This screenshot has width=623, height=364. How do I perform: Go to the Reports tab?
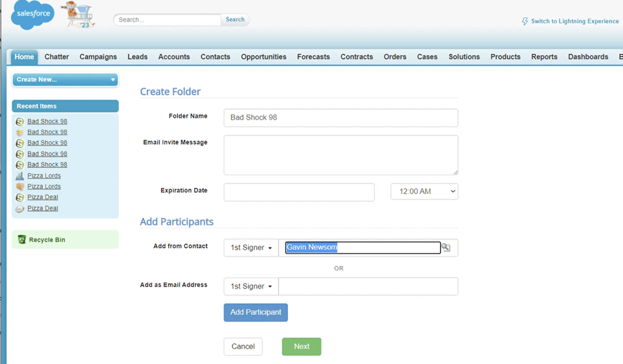click(544, 57)
